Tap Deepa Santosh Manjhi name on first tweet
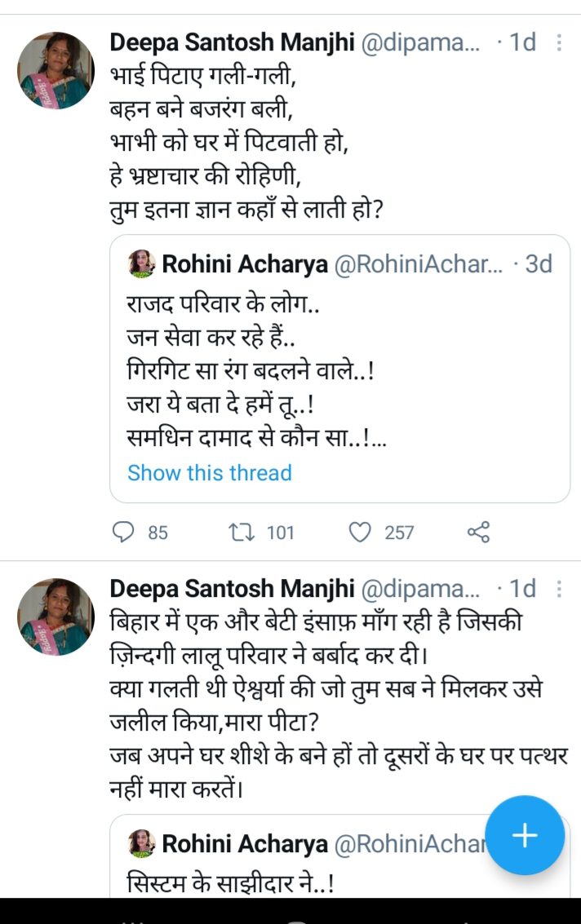 pyautogui.click(x=231, y=42)
